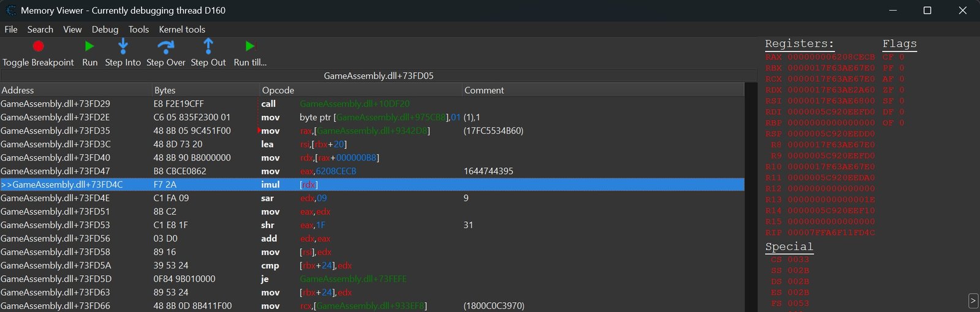Select row at address GameAssembly.dll+73FD40
The width and height of the screenshot is (980, 312).
(372, 158)
